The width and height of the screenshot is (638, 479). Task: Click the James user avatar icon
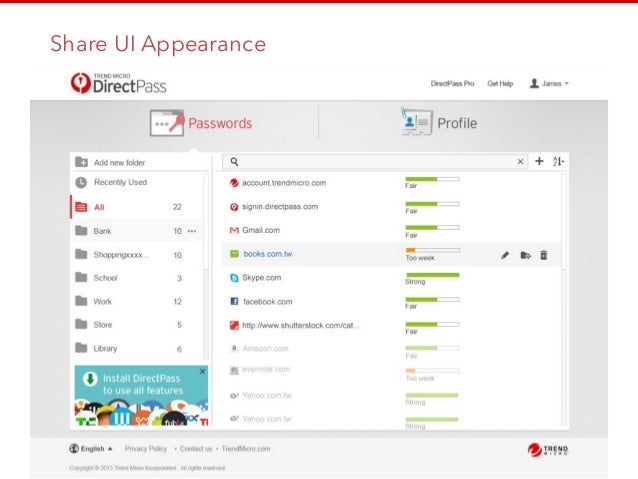(x=534, y=83)
